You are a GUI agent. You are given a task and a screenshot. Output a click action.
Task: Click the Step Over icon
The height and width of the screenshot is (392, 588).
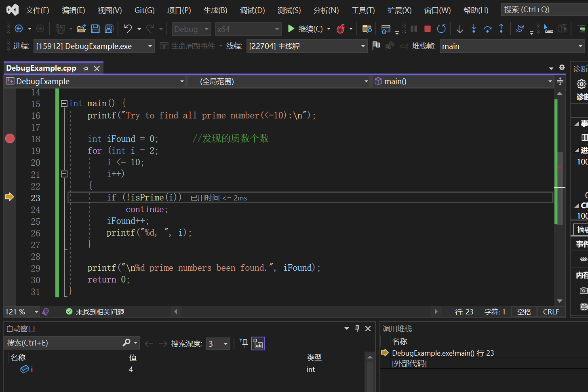(487, 29)
